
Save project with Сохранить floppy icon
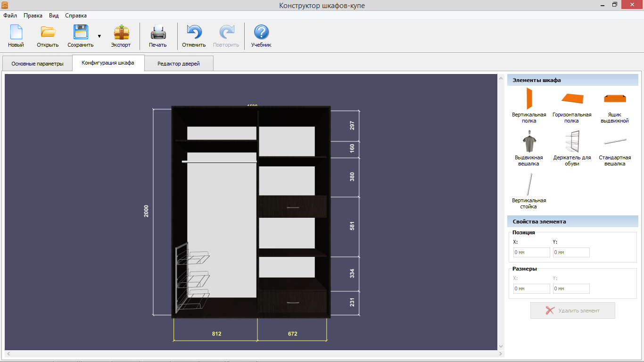click(x=81, y=32)
